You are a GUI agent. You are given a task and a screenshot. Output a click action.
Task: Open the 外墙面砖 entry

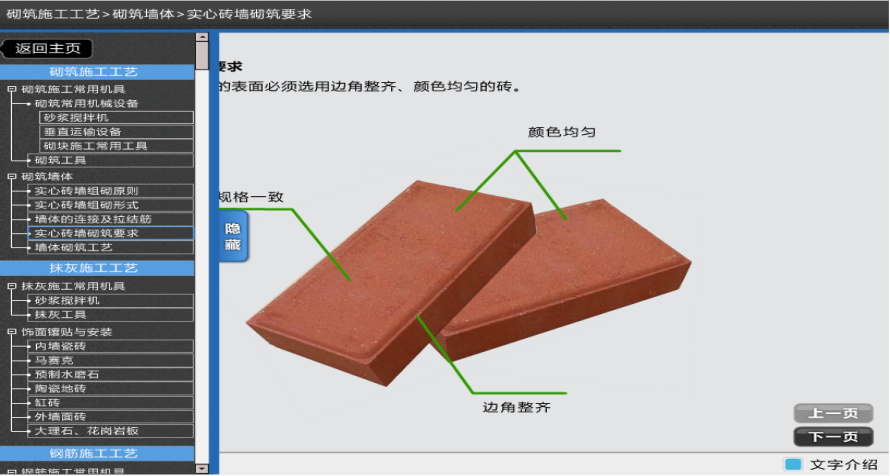coord(111,416)
